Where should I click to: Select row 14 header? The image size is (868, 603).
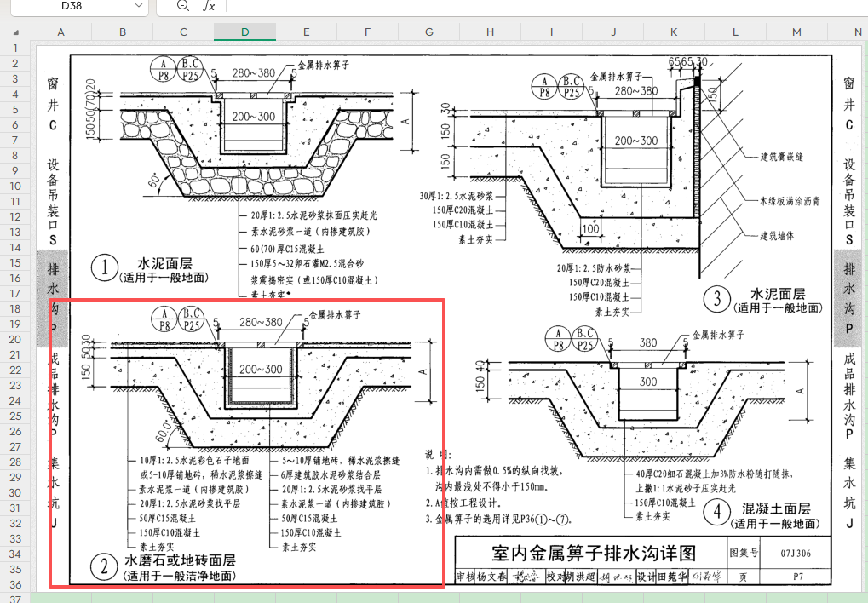[x=15, y=248]
